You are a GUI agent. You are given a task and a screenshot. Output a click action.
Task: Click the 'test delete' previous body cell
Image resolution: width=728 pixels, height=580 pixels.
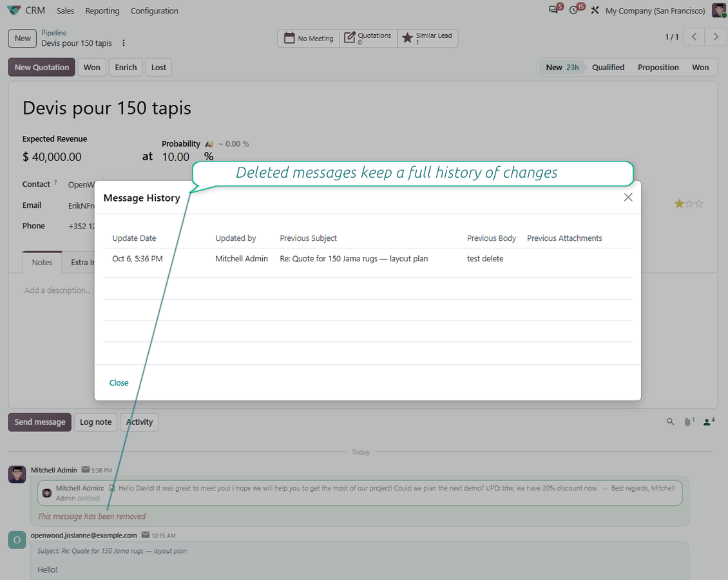485,258
